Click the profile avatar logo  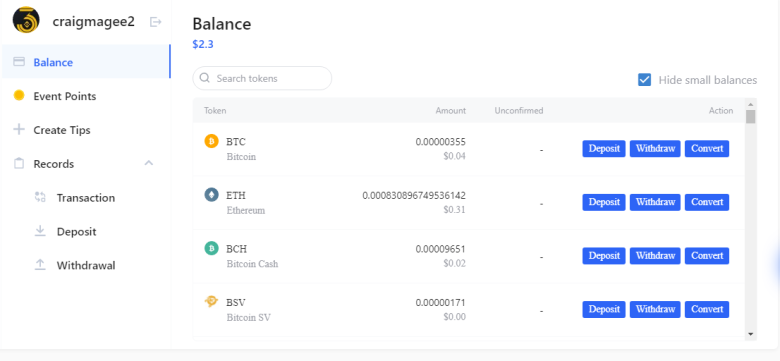[x=26, y=20]
